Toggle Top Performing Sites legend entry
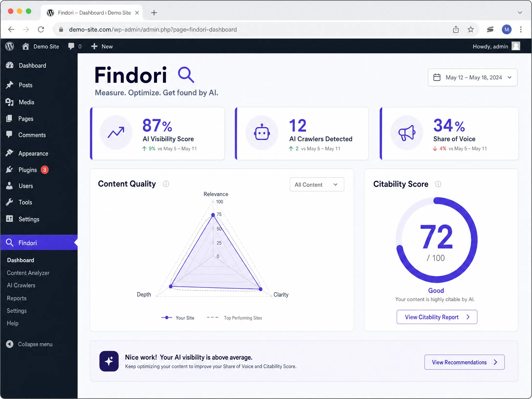 point(234,318)
